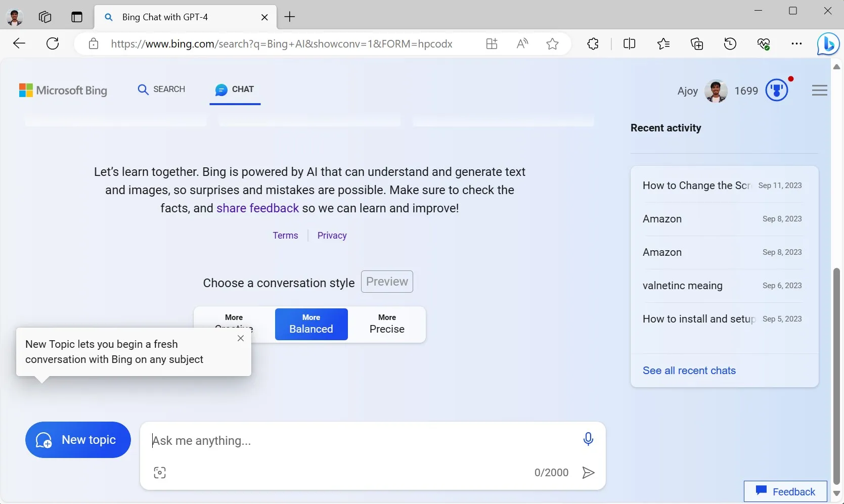Open browser Extensions
The width and height of the screenshot is (844, 504).
pos(593,43)
